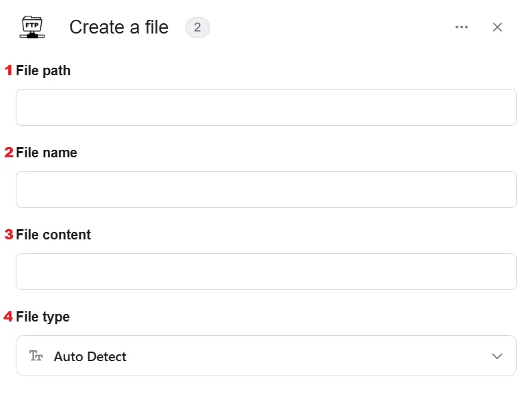The height and width of the screenshot is (394, 532).
Task: Click red annotation number 4
Action: pos(8,317)
